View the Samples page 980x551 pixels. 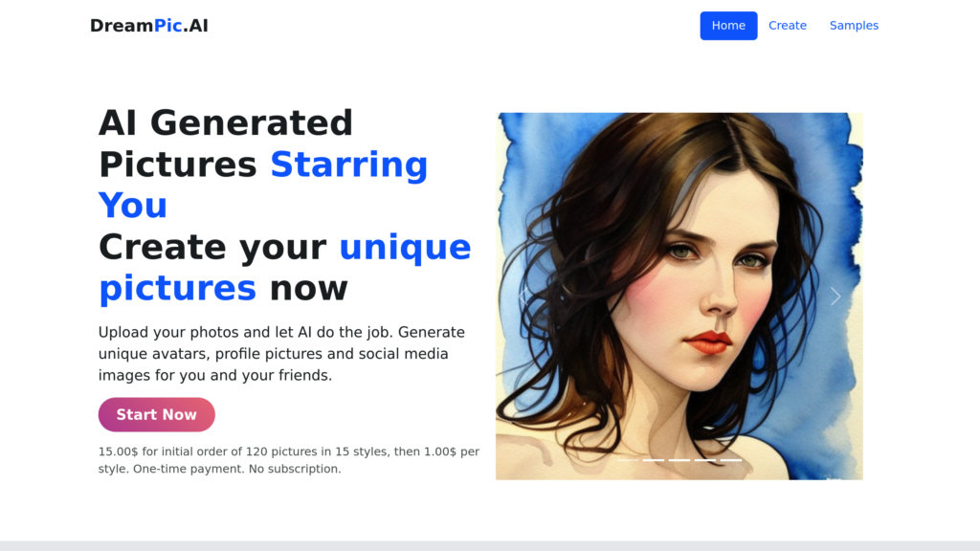click(854, 26)
